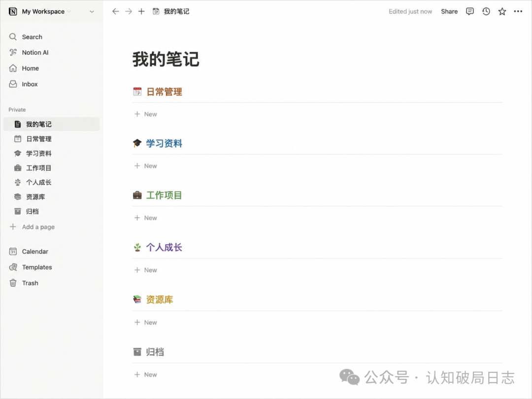The height and width of the screenshot is (399, 532).
Task: Click the Trash bin icon
Action: click(13, 283)
